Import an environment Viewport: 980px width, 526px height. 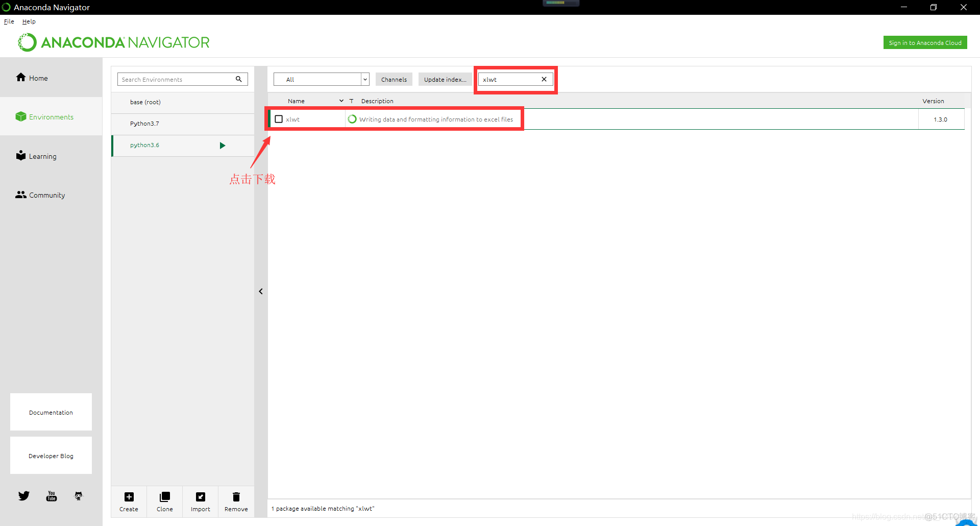(x=201, y=502)
